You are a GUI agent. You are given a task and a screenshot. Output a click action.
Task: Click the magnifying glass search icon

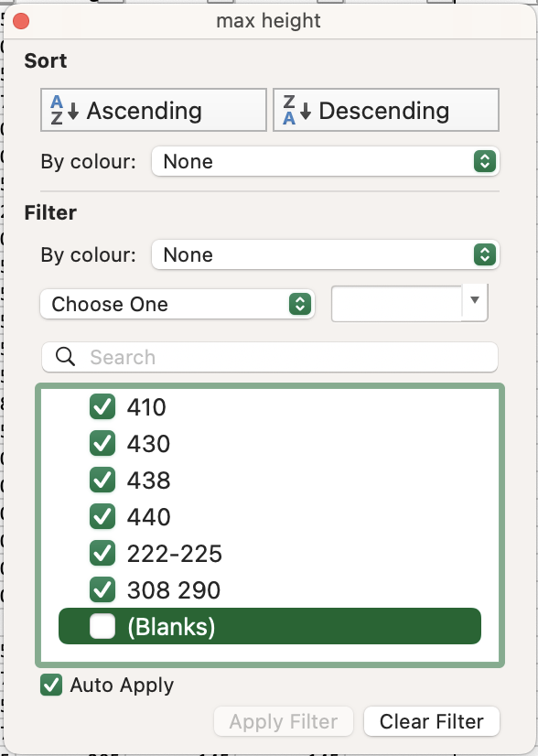pos(65,357)
